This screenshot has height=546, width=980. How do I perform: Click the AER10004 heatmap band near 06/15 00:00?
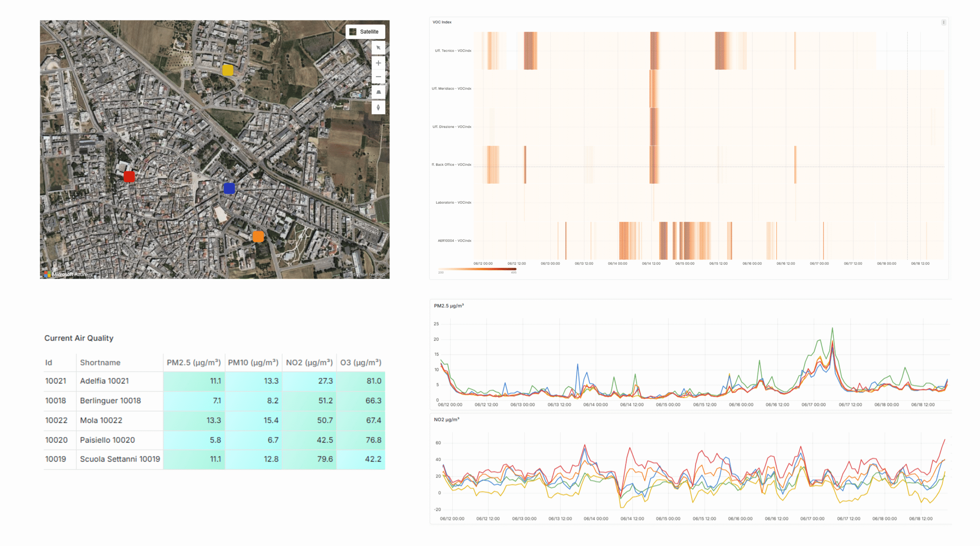coord(686,241)
